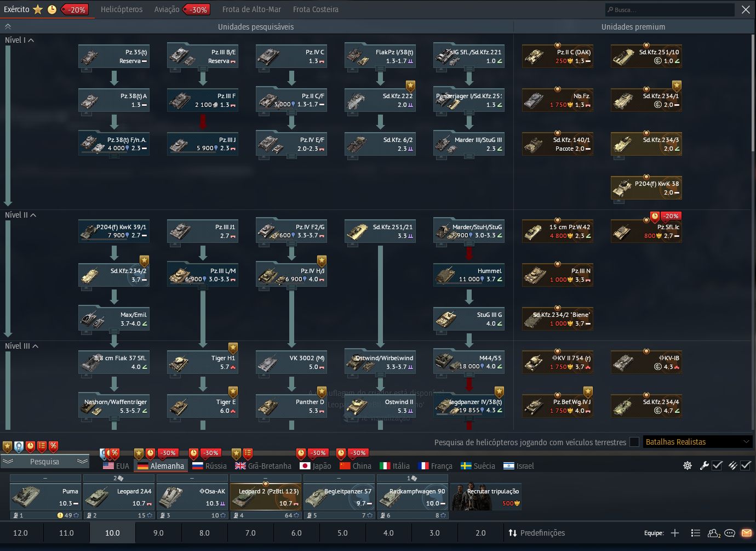Open the Batalhas Realistas game mode dropdown
The image size is (756, 551).
697,442
